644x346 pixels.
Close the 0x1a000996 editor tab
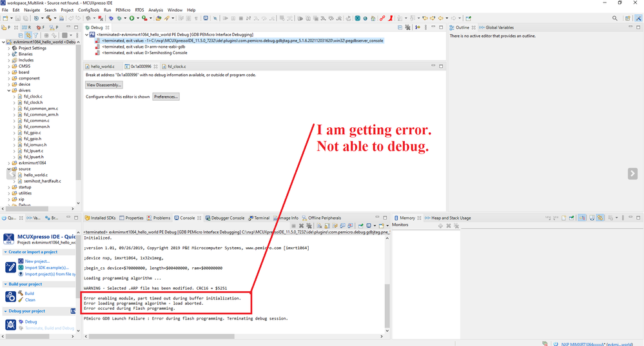pos(155,66)
